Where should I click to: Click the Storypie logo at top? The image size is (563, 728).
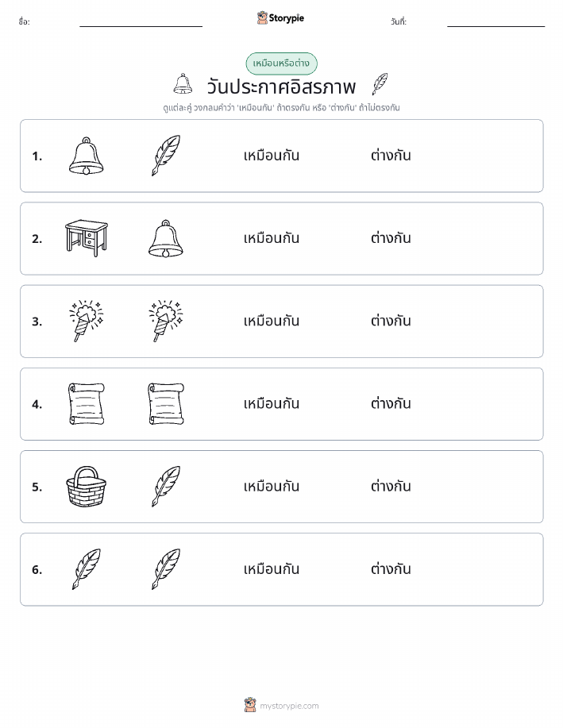tap(280, 18)
